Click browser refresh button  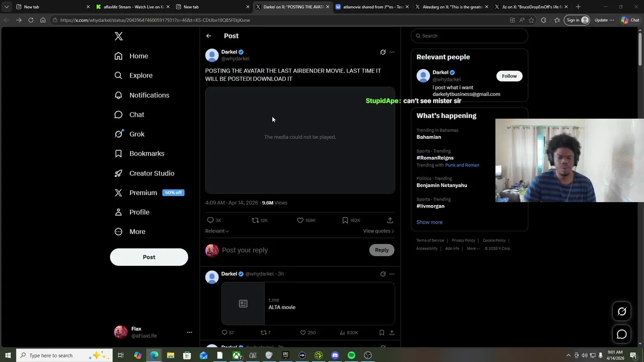click(31, 20)
